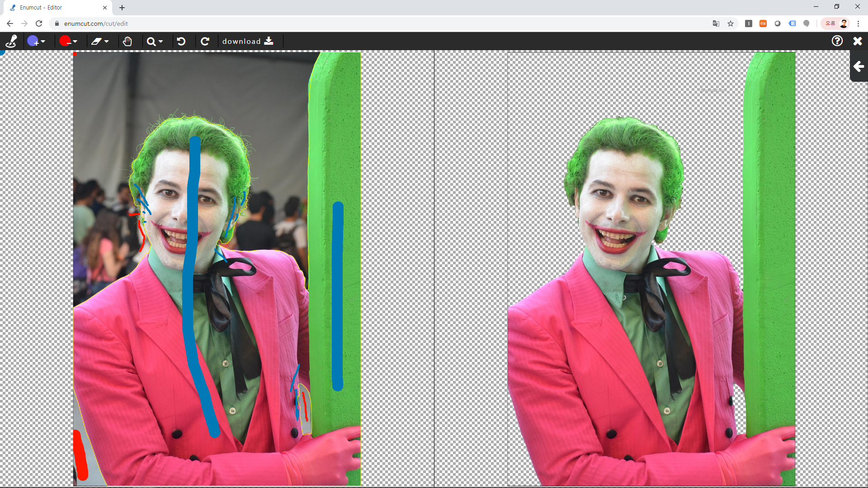Click the source image editing canvas
The image size is (868, 488).
[217, 269]
